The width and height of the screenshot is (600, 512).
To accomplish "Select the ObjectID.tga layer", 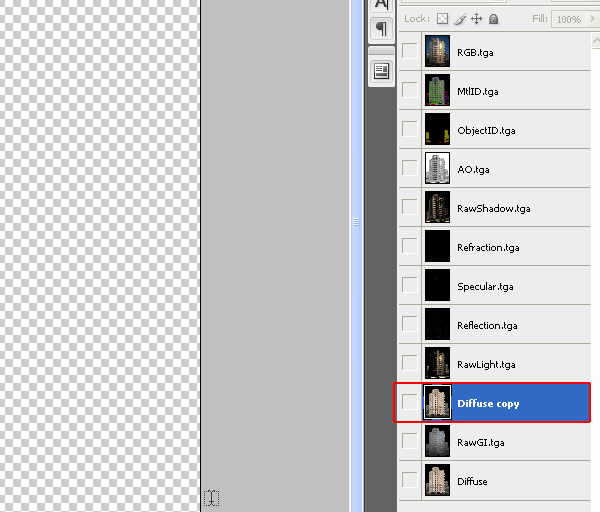I will click(486, 130).
